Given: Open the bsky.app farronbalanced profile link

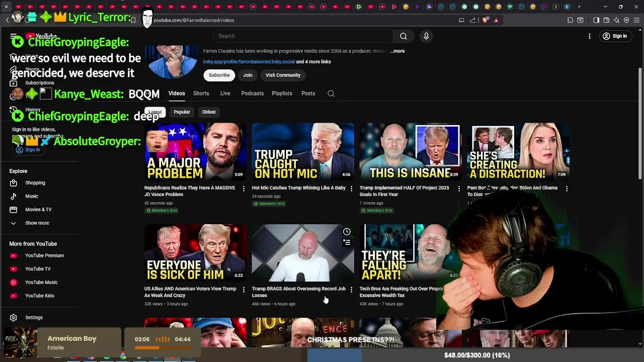Looking at the screenshot, I should [x=249, y=62].
